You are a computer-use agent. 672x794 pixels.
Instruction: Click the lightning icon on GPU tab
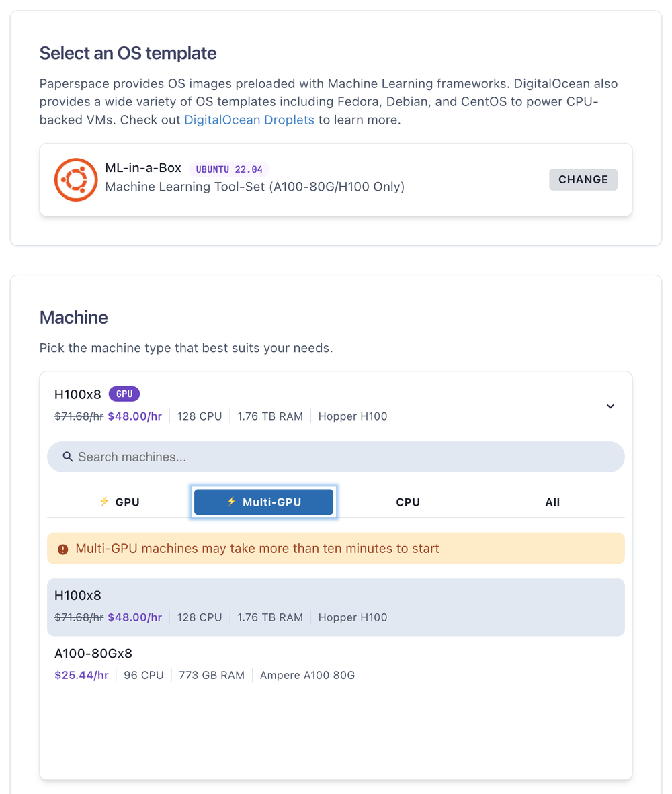(104, 502)
